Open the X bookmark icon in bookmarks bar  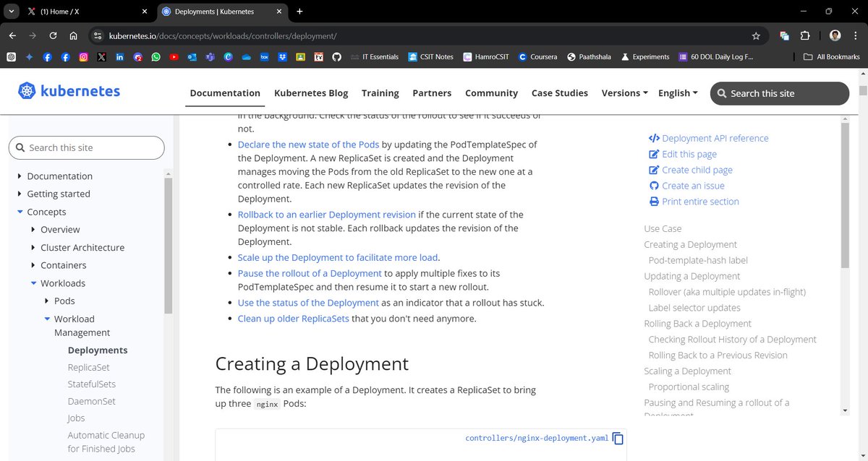point(101,56)
